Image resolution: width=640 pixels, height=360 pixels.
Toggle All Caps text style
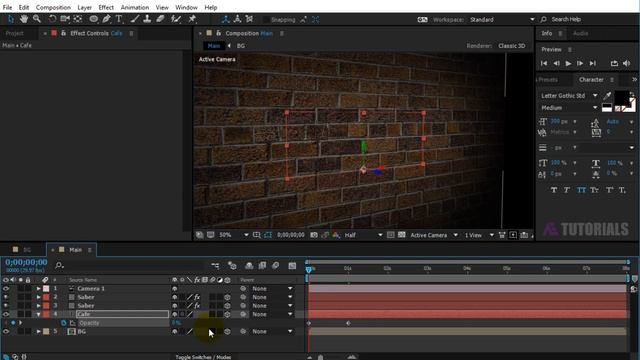(581, 190)
